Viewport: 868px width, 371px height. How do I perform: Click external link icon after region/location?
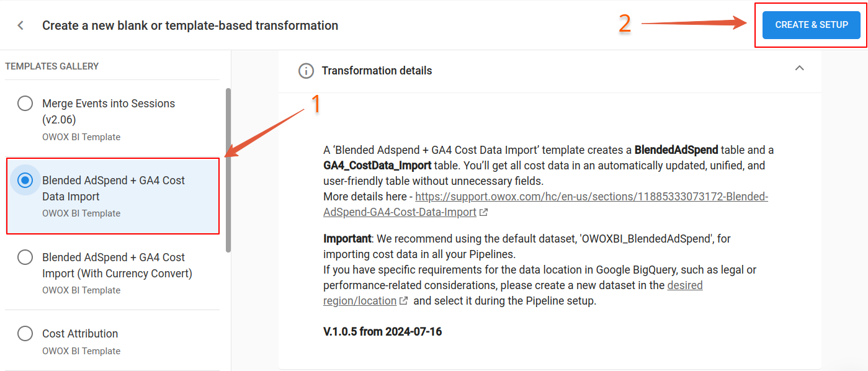click(x=403, y=302)
